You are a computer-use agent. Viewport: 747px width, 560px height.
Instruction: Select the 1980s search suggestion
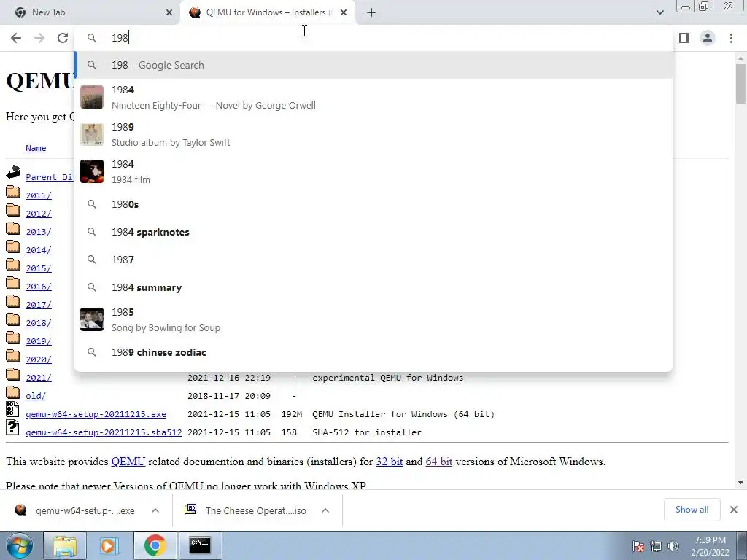374,204
